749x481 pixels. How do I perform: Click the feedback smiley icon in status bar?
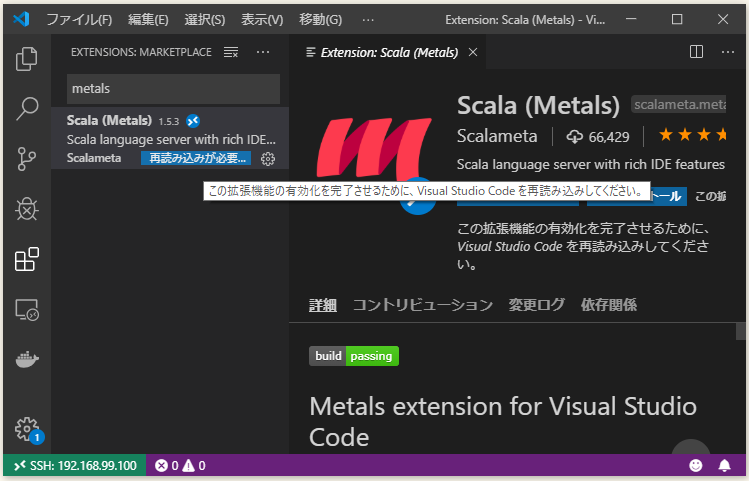coord(696,465)
